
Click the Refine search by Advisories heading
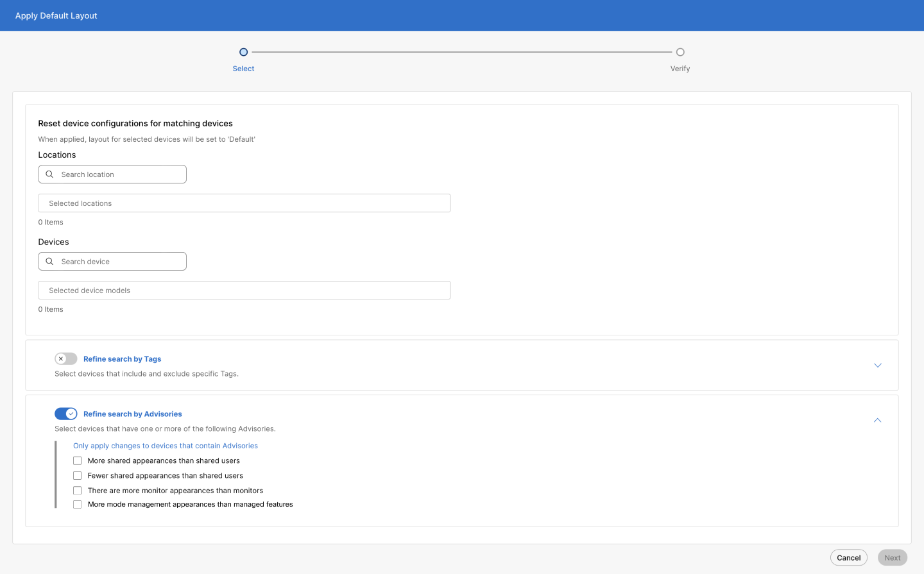point(133,414)
